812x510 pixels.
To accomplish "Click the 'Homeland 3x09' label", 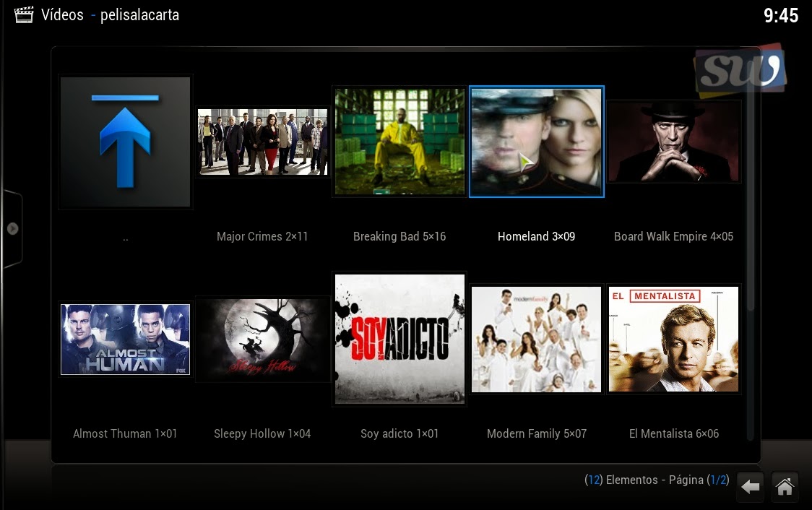I will [x=536, y=237].
